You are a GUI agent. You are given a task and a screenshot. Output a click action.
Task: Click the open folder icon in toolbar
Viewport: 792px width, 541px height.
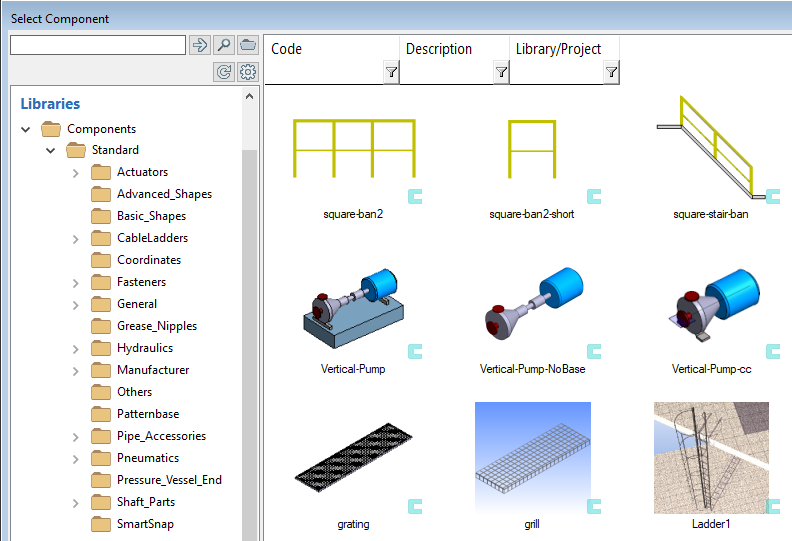click(248, 45)
